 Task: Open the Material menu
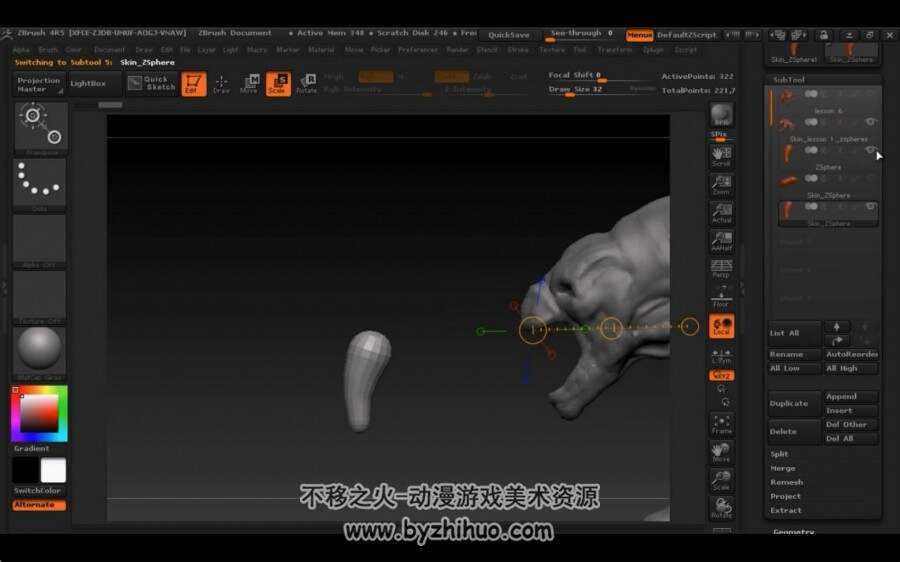[x=321, y=50]
